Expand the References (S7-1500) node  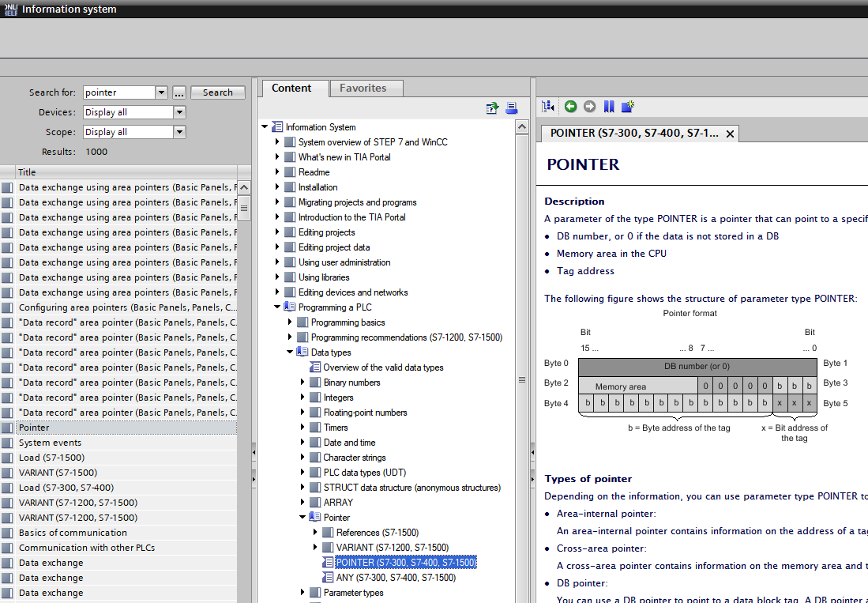point(315,533)
